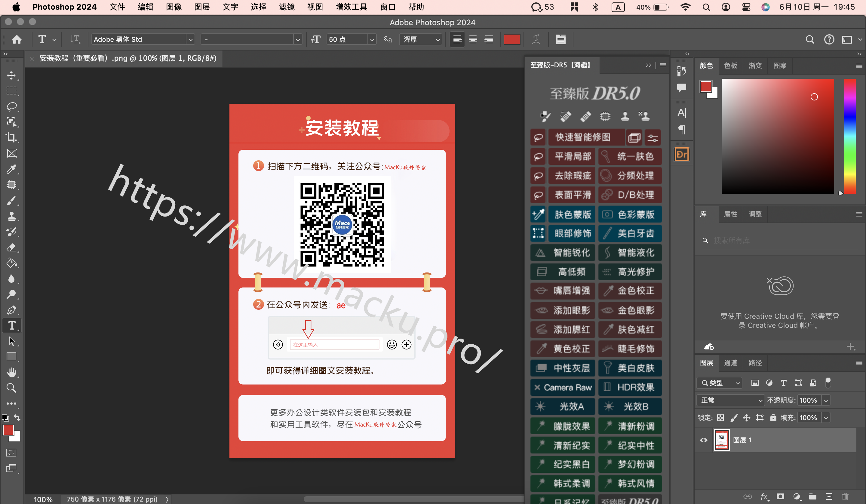The width and height of the screenshot is (866, 504).
Task: Open the Help question mark icon
Action: coord(829,39)
